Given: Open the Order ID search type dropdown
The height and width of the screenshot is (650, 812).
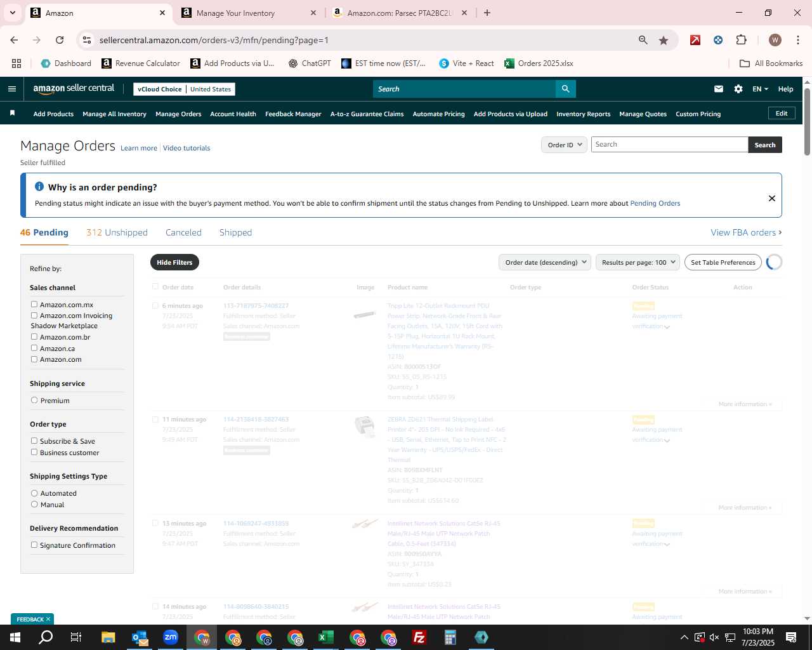Looking at the screenshot, I should coord(564,145).
